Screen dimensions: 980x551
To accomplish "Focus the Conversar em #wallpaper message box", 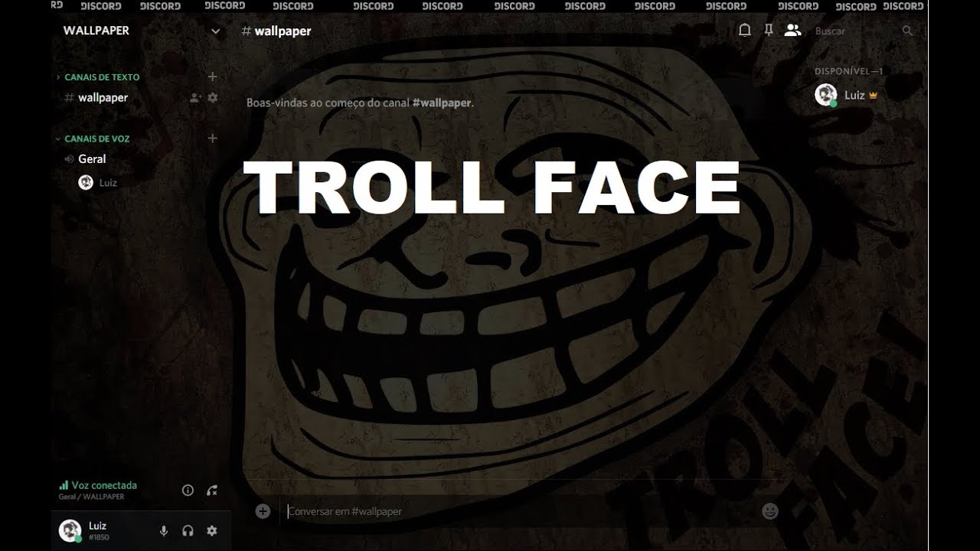I will [x=521, y=511].
